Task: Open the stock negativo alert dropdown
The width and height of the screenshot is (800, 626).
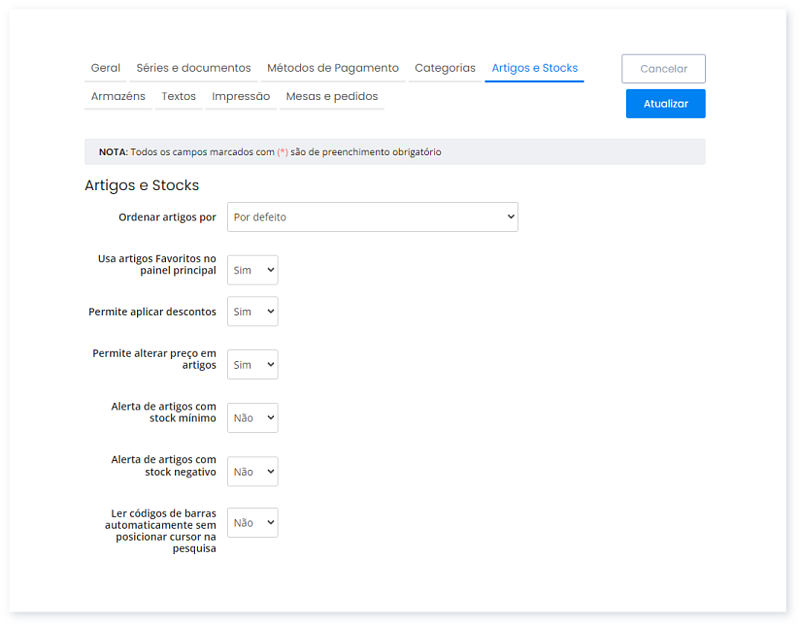Action: (x=253, y=471)
